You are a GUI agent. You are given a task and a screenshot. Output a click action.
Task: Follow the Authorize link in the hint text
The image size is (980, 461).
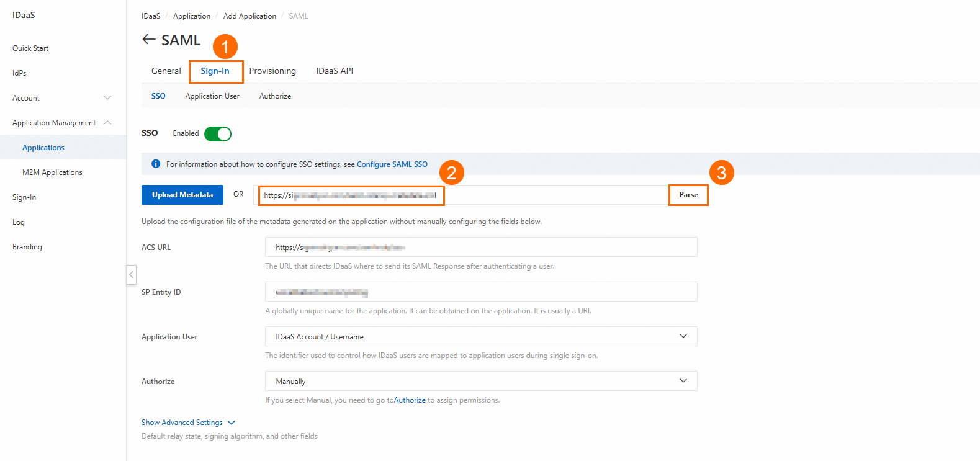(x=410, y=400)
